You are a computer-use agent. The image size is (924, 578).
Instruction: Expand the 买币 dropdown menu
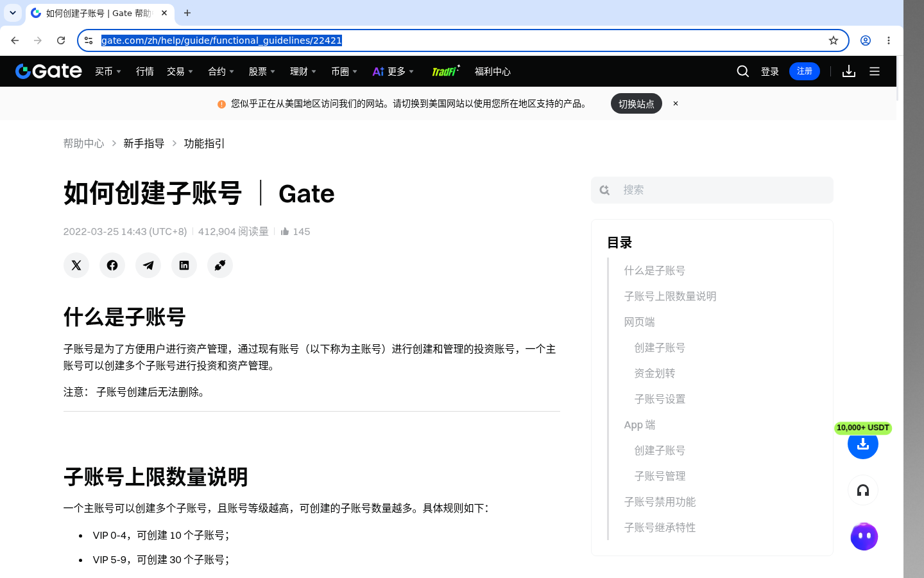click(x=108, y=71)
